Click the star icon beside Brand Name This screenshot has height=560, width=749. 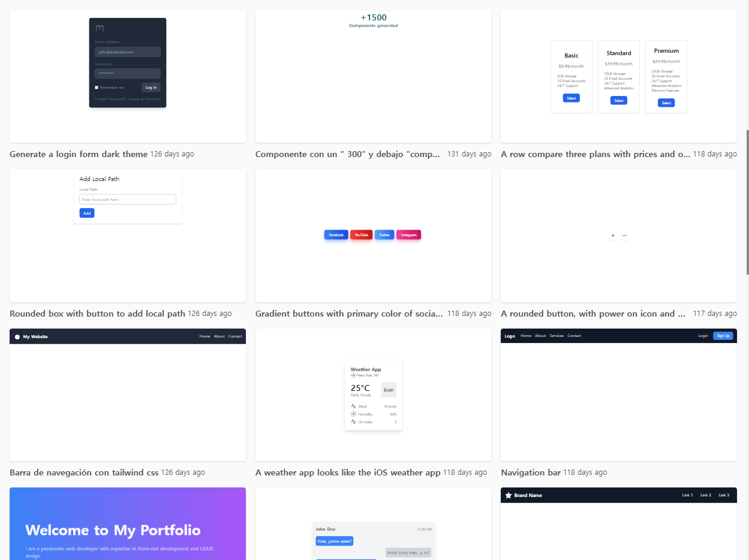tap(509, 495)
